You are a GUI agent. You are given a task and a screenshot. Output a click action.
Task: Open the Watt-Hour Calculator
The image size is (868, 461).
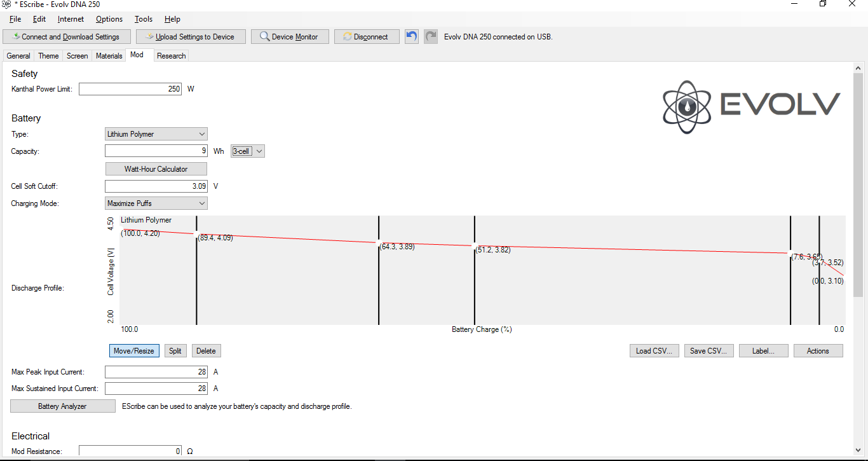(x=156, y=169)
